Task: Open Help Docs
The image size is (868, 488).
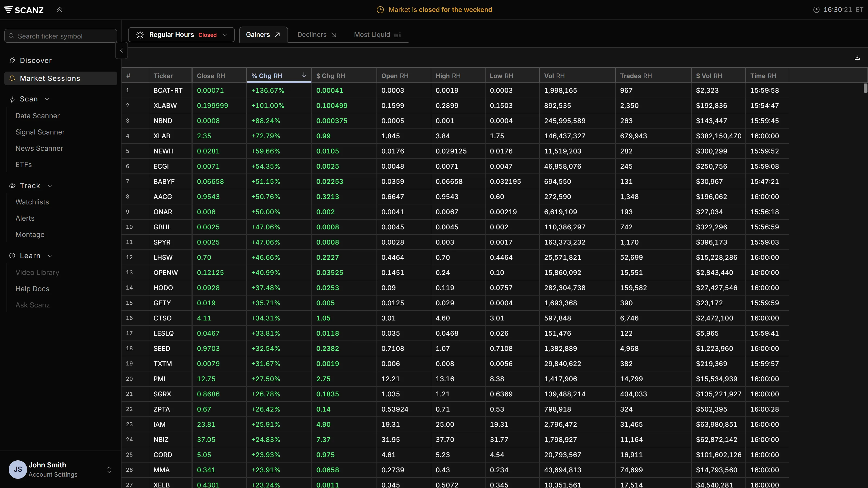Action: click(x=32, y=289)
